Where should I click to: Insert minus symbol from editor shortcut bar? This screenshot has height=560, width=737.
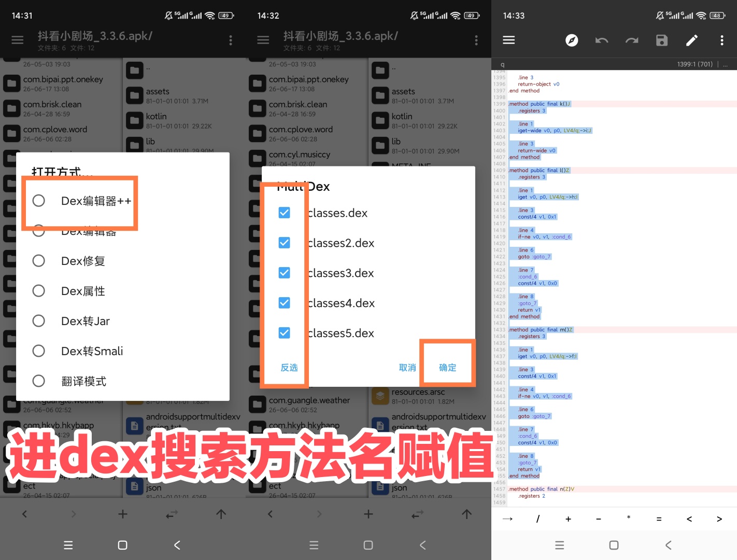pos(599,519)
